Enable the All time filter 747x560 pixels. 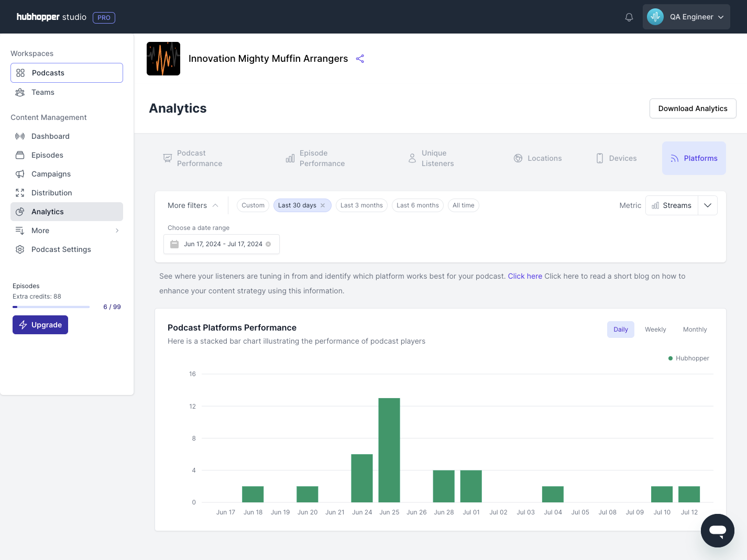(x=463, y=205)
